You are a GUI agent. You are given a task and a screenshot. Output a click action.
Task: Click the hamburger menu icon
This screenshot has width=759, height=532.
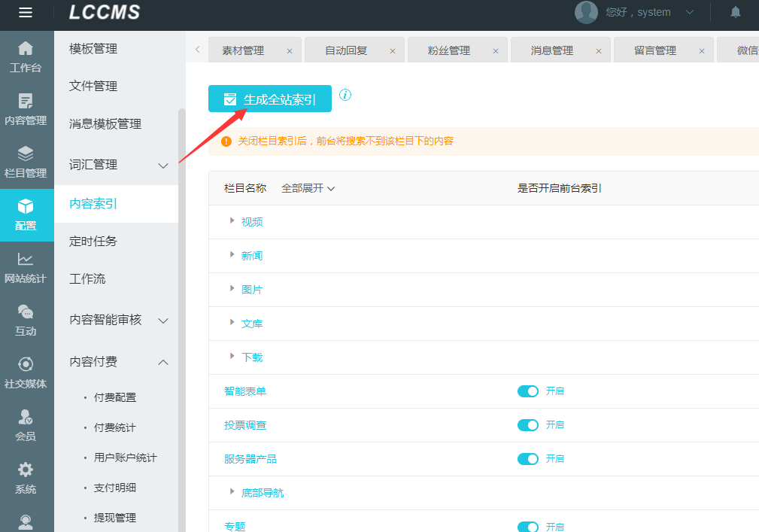pyautogui.click(x=26, y=12)
